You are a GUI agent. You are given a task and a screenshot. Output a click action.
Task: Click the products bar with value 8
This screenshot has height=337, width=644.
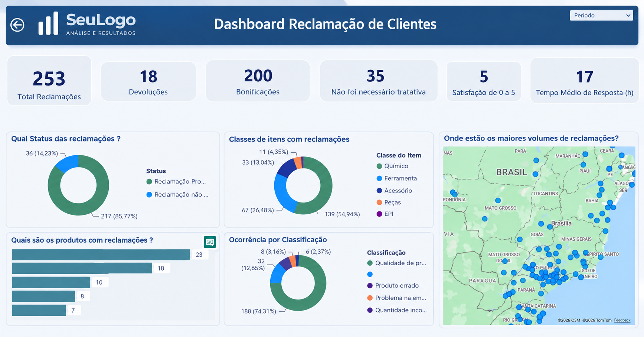point(43,296)
